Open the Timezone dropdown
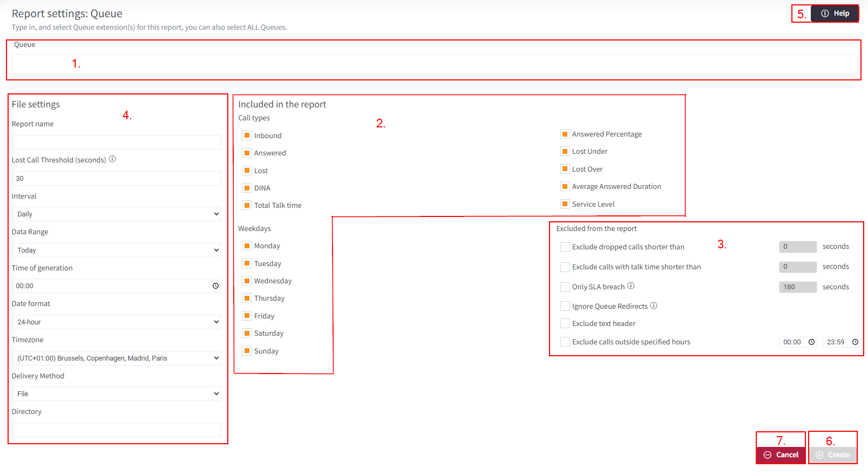Screen dimensions: 868x475 [x=117, y=358]
